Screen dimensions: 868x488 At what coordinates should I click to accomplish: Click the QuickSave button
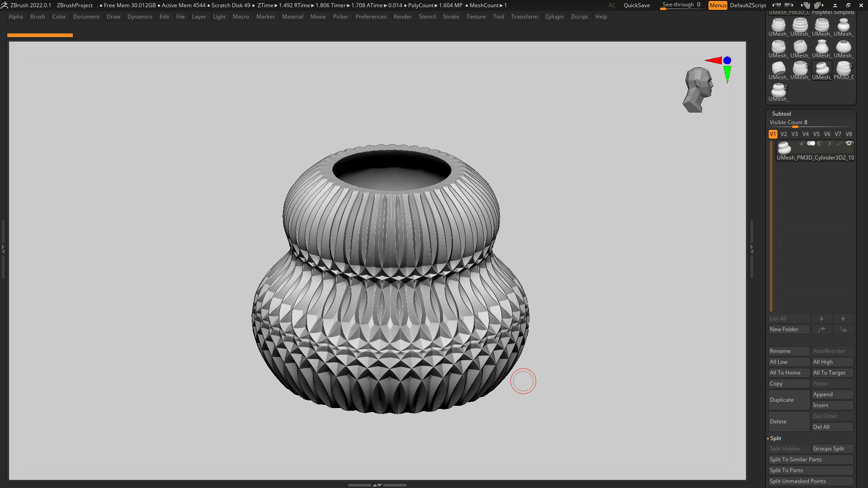point(637,5)
